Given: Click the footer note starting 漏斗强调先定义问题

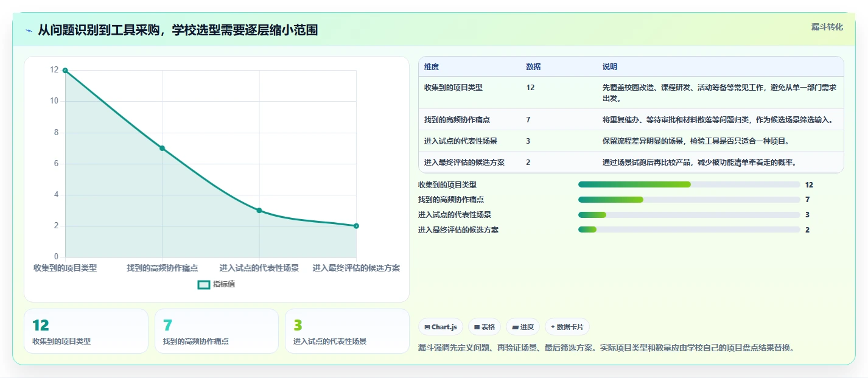Looking at the screenshot, I should (606, 348).
